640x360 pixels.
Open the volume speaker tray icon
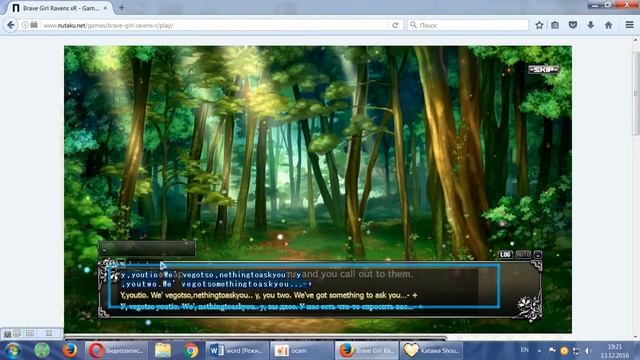click(x=588, y=351)
